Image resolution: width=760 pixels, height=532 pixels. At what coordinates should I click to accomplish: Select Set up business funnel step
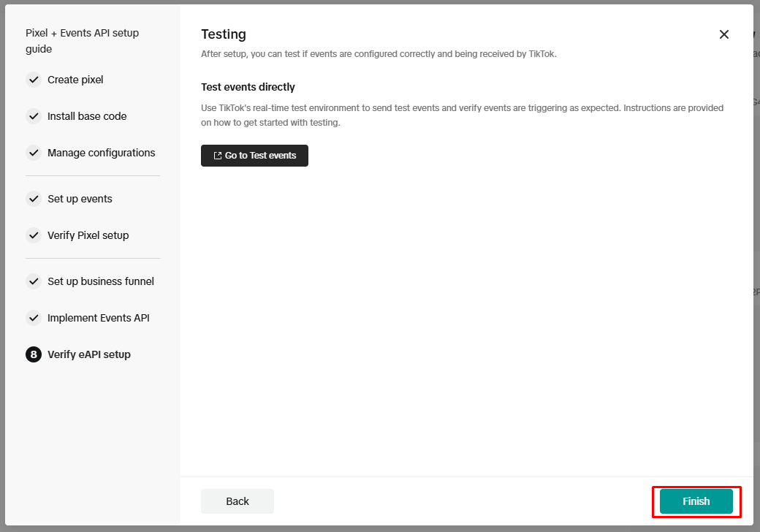[100, 281]
